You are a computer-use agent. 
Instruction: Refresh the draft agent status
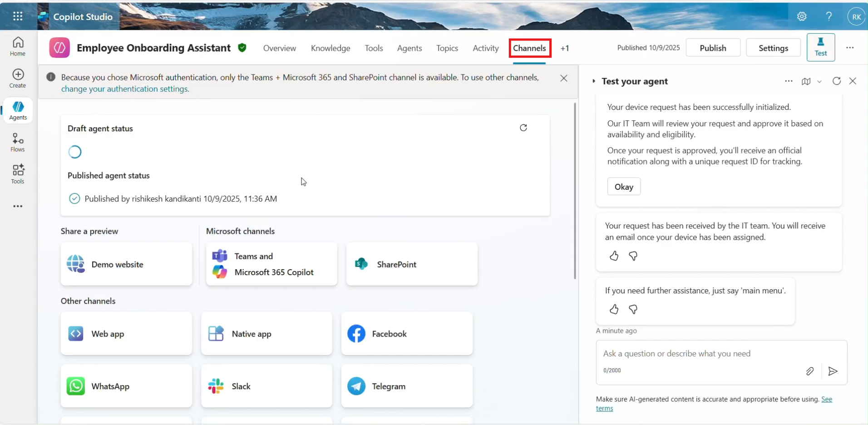point(523,128)
